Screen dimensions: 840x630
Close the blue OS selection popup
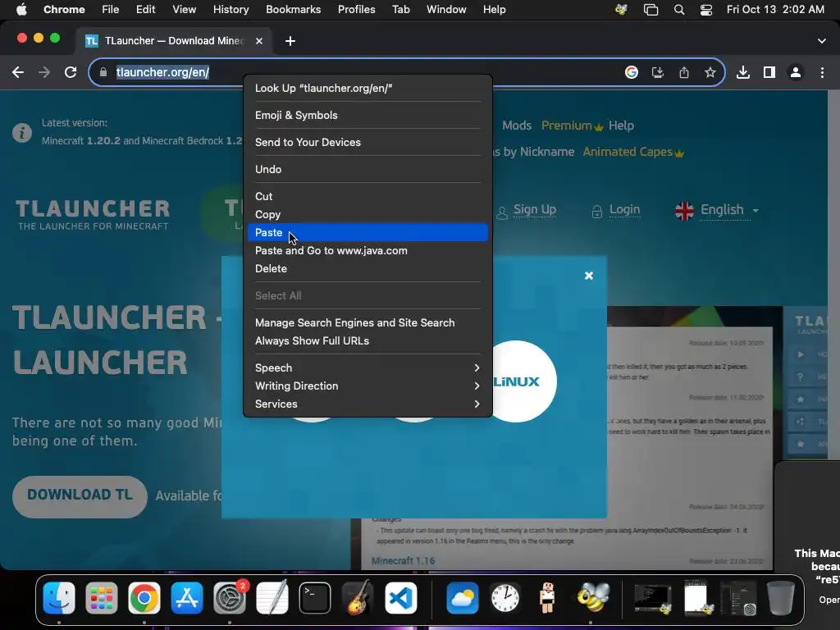(x=589, y=276)
